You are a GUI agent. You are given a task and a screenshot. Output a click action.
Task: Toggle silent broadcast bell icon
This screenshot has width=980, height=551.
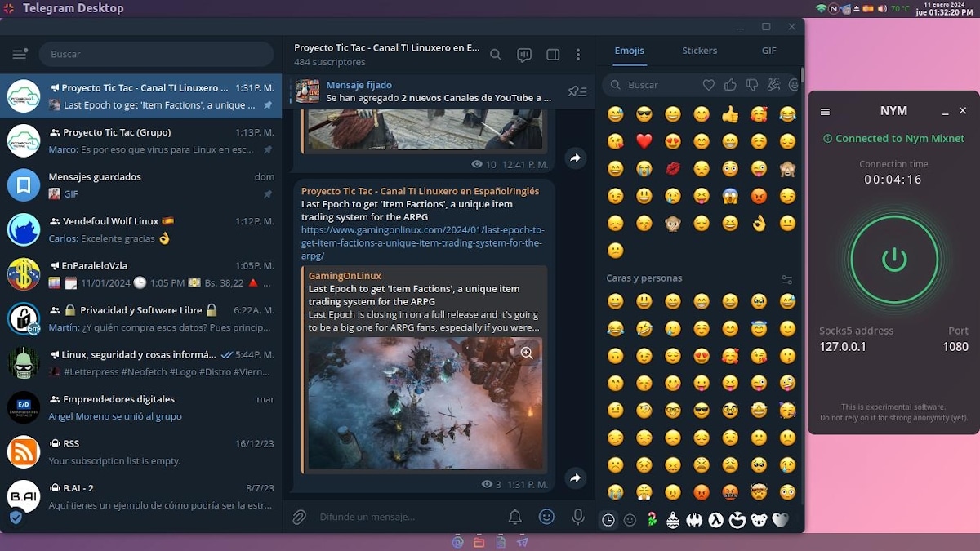click(515, 517)
